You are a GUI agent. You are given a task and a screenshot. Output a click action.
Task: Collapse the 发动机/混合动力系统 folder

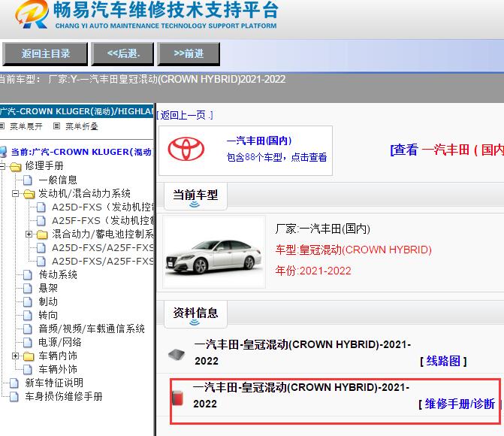click(x=15, y=194)
